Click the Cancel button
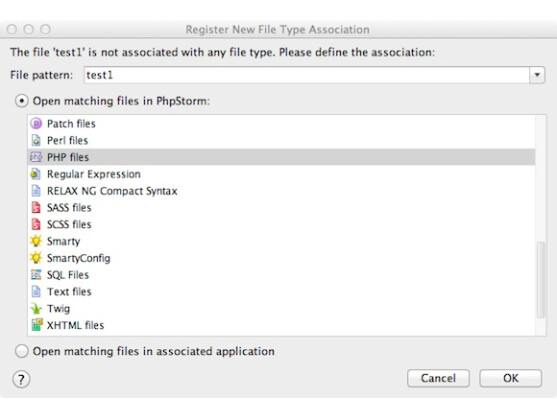The height and width of the screenshot is (418, 557). click(438, 378)
